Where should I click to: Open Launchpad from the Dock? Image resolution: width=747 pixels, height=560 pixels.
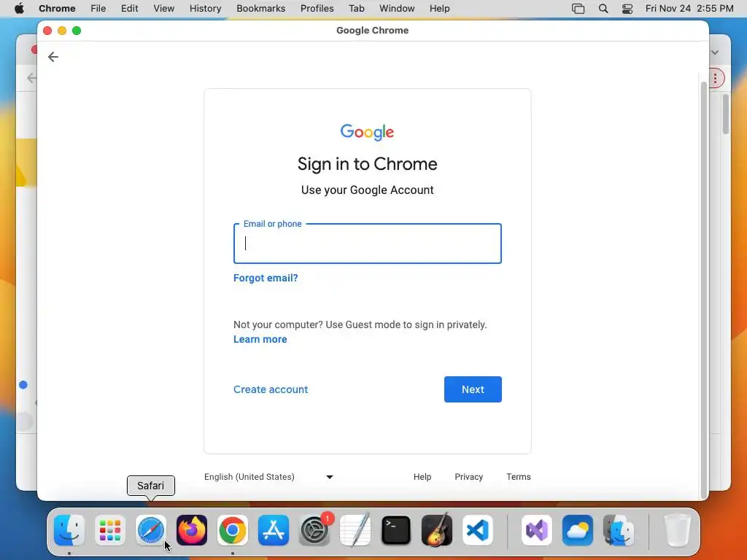click(110, 530)
